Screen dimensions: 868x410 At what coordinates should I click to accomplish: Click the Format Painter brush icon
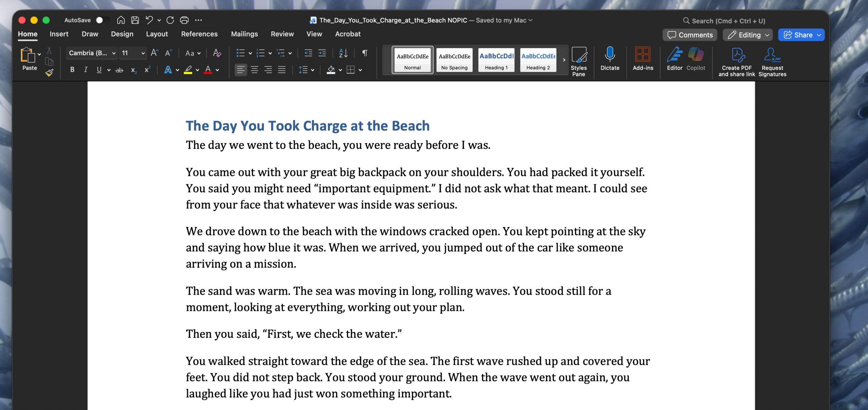coord(50,72)
